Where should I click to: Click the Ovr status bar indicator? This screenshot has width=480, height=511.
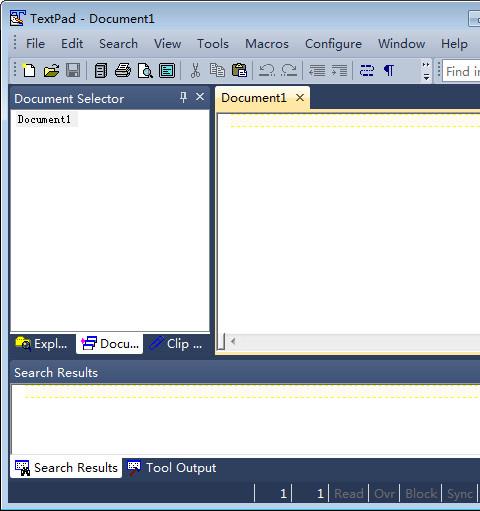(384, 493)
